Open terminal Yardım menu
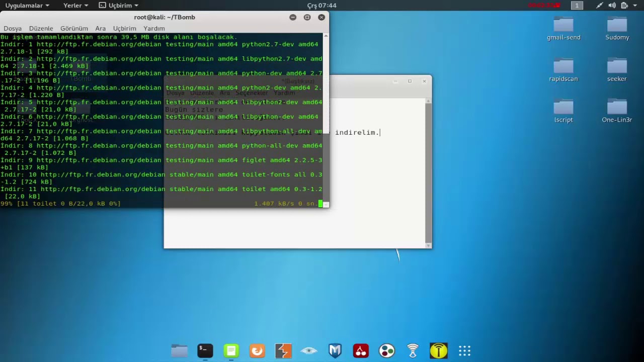Screen dimensions: 644x362 point(154,29)
